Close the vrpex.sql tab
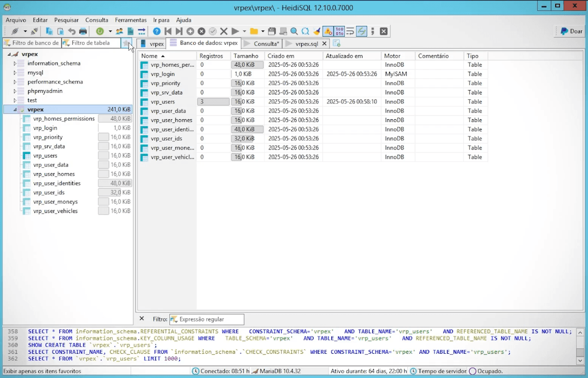 (324, 44)
